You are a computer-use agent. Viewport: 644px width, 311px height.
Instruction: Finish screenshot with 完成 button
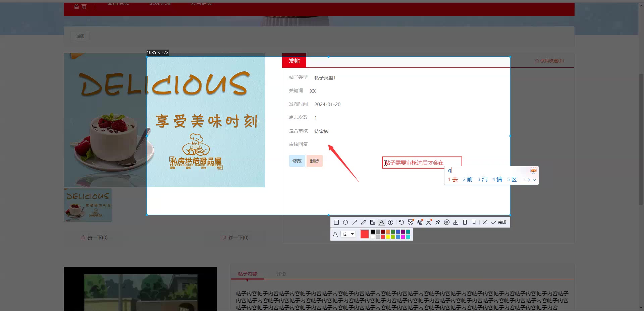[499, 222]
